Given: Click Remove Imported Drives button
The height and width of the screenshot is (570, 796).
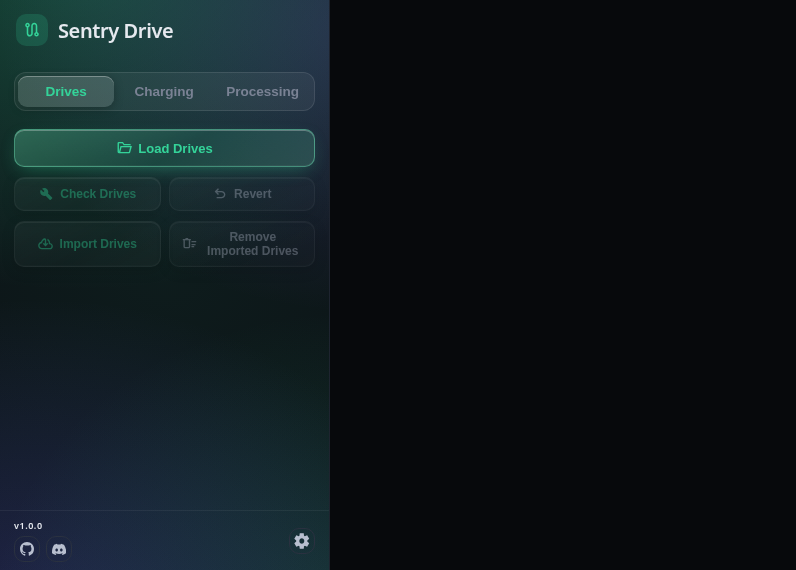Looking at the screenshot, I should click(x=242, y=244).
